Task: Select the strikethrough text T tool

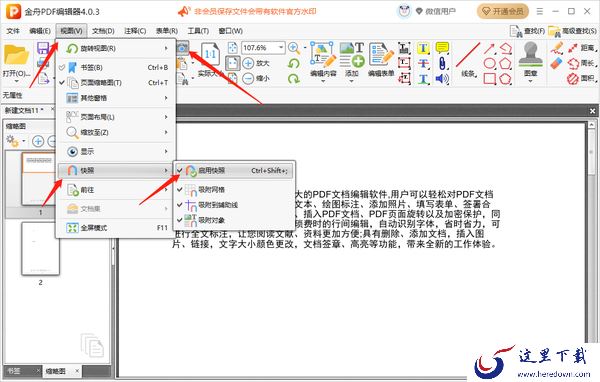Action: coord(423,64)
